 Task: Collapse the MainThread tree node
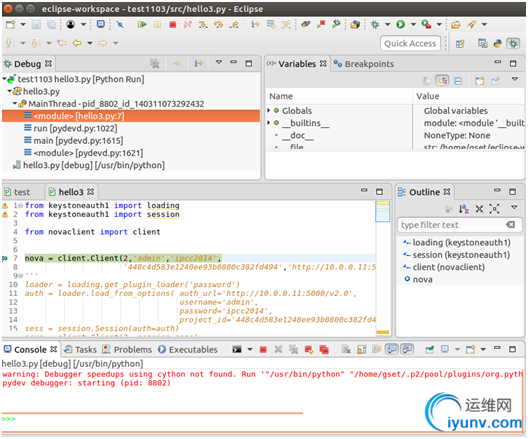(x=15, y=104)
